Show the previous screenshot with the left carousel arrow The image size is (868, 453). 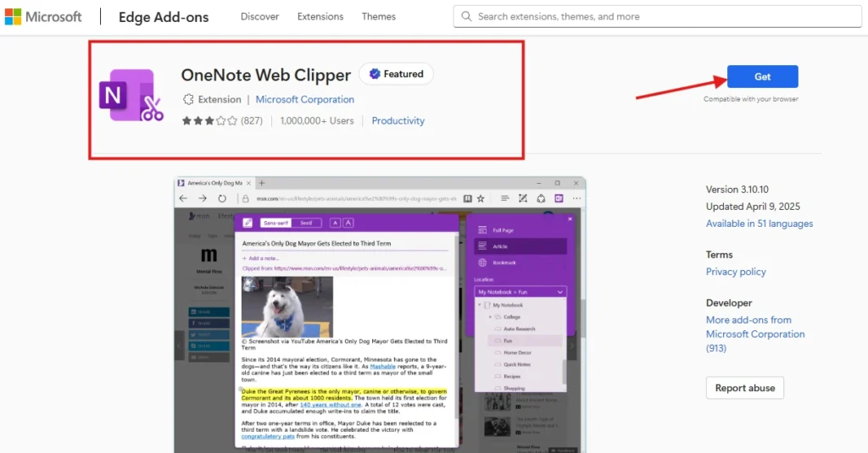pos(179,345)
